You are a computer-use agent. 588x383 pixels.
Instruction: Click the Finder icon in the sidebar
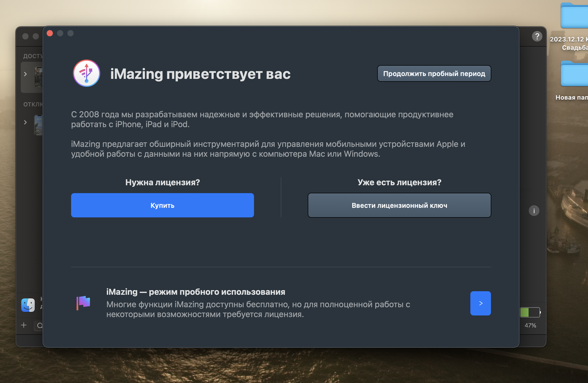point(28,305)
